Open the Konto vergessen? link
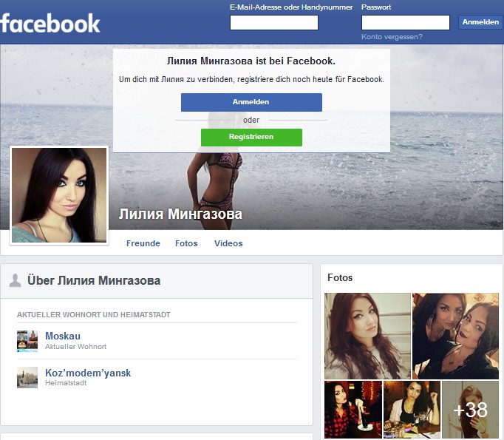The width and height of the screenshot is (504, 440). [x=392, y=37]
